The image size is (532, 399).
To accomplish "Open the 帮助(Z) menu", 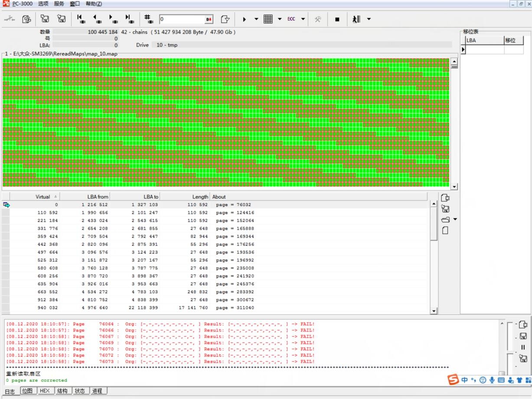I will pos(94,3).
